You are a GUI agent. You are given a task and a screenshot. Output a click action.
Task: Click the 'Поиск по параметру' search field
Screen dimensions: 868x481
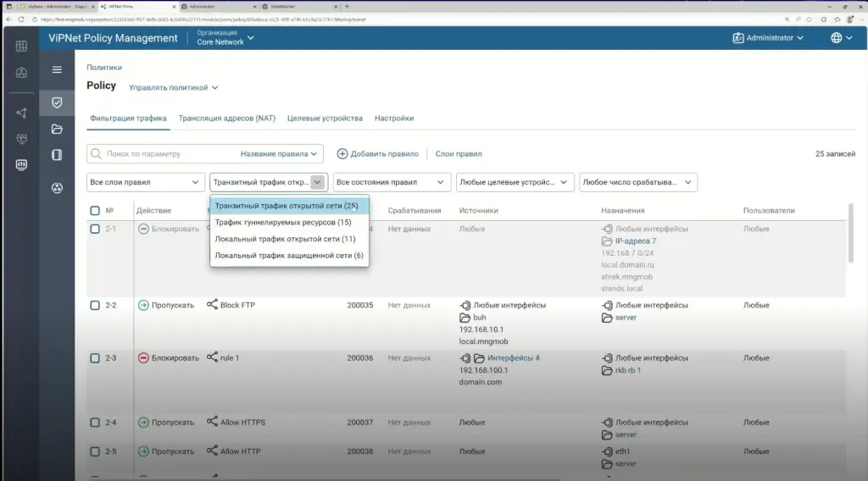pos(170,154)
